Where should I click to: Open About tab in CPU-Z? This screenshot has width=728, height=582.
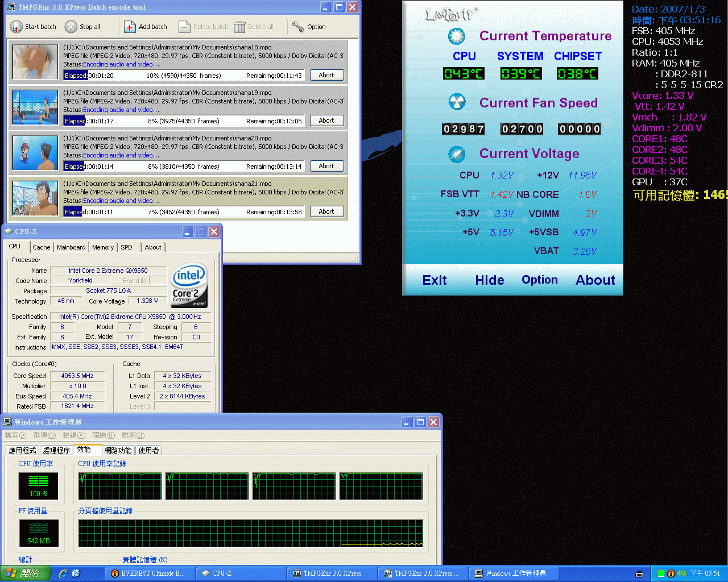coord(153,247)
